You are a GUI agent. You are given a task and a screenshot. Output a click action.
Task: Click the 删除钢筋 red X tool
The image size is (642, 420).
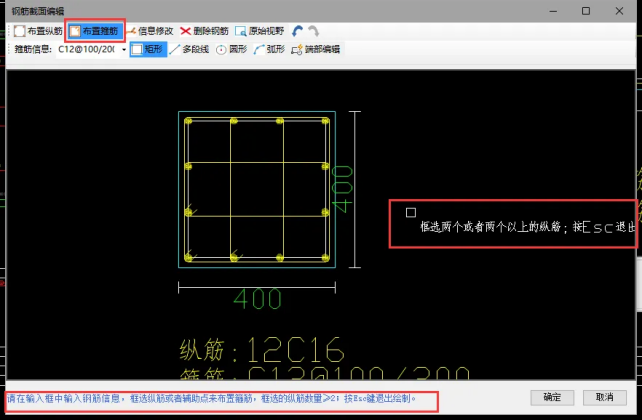tap(205, 31)
